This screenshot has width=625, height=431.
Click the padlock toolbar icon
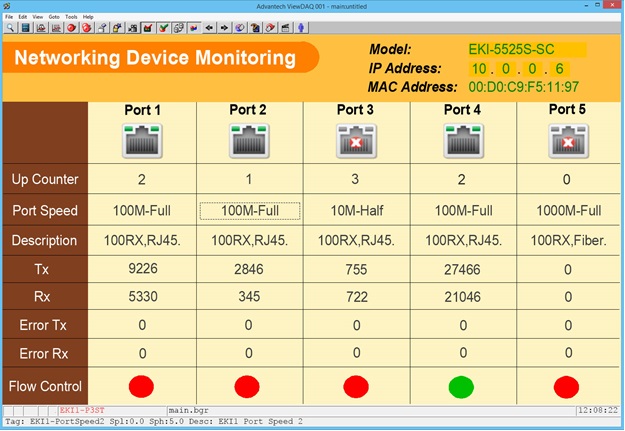click(x=118, y=28)
